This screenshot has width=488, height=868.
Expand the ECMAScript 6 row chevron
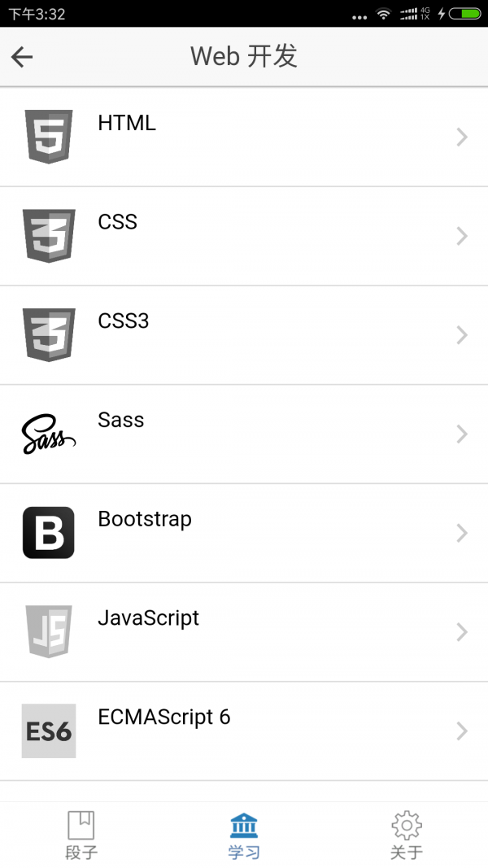pos(462,731)
